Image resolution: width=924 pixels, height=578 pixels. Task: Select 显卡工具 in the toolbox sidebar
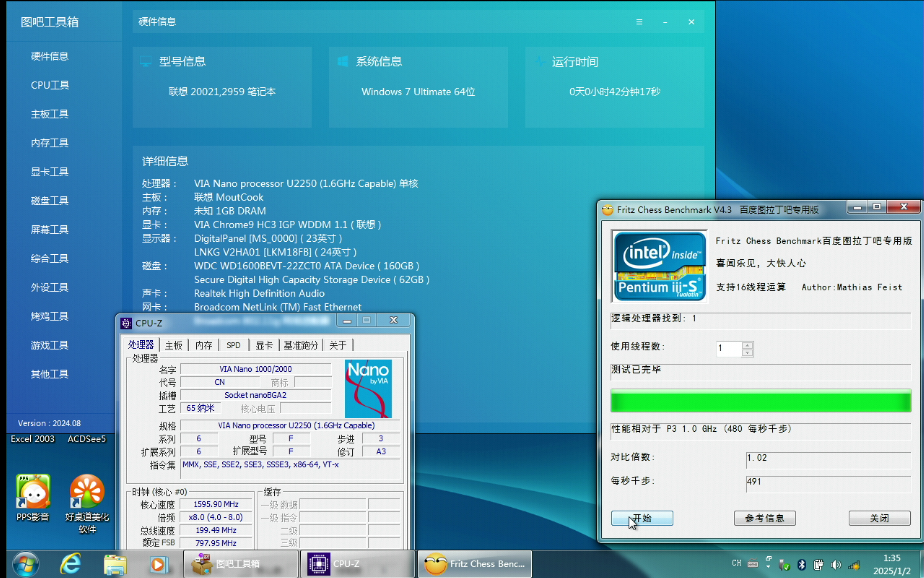(50, 172)
